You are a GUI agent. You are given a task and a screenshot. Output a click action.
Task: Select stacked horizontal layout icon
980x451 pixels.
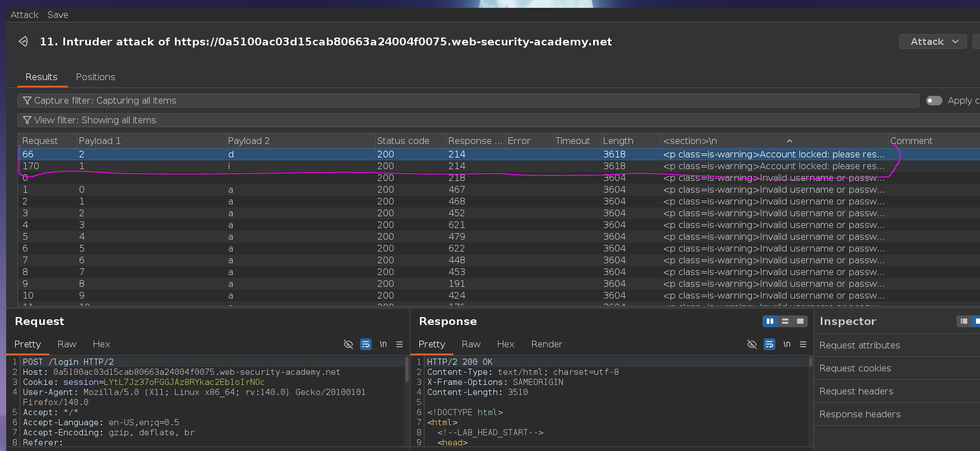tap(785, 321)
